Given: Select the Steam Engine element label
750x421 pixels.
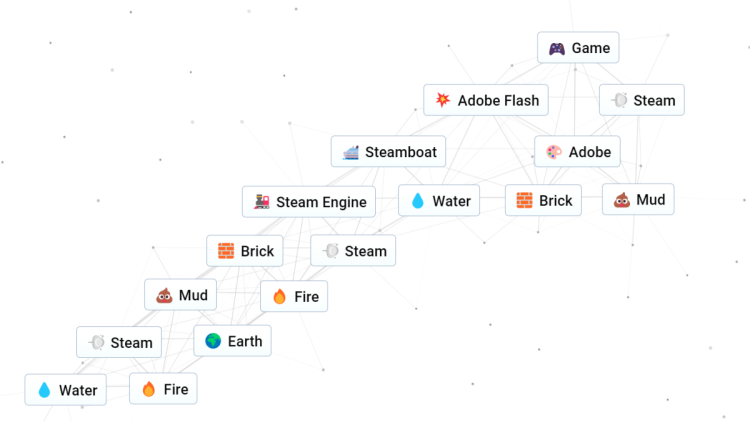Looking at the screenshot, I should click(321, 202).
